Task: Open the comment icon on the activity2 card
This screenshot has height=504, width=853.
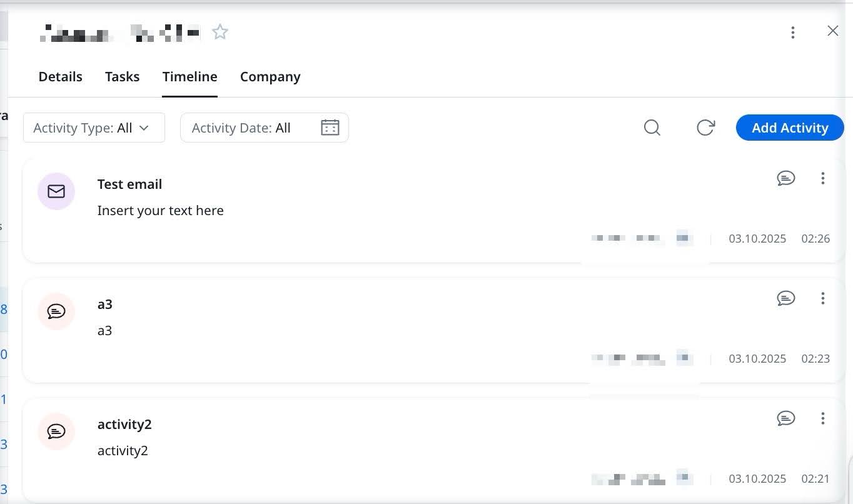Action: [x=786, y=418]
